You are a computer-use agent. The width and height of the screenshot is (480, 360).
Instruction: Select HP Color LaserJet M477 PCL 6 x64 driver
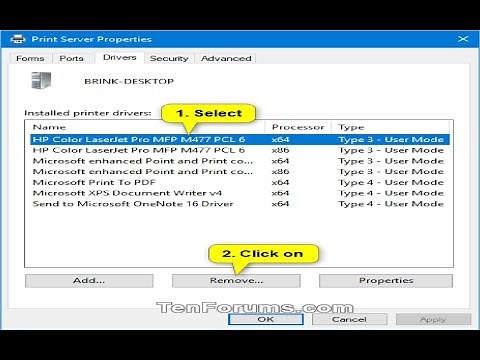click(x=240, y=139)
